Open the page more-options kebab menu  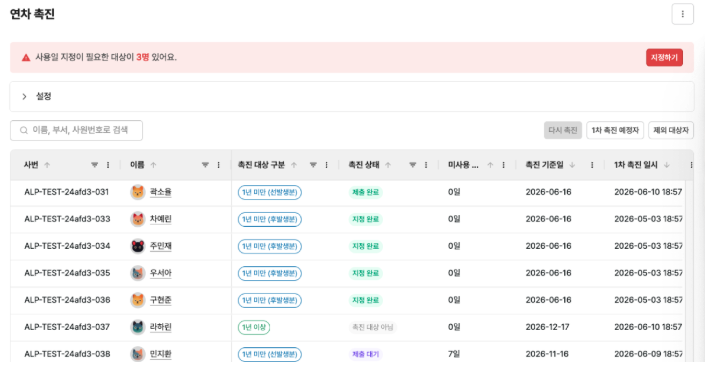[683, 14]
